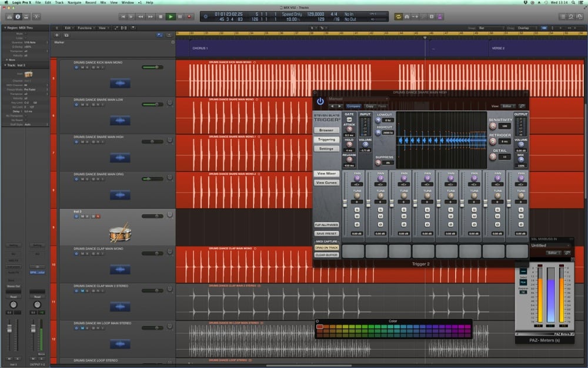Click the View Curves button
This screenshot has width=588, height=368.
point(326,183)
